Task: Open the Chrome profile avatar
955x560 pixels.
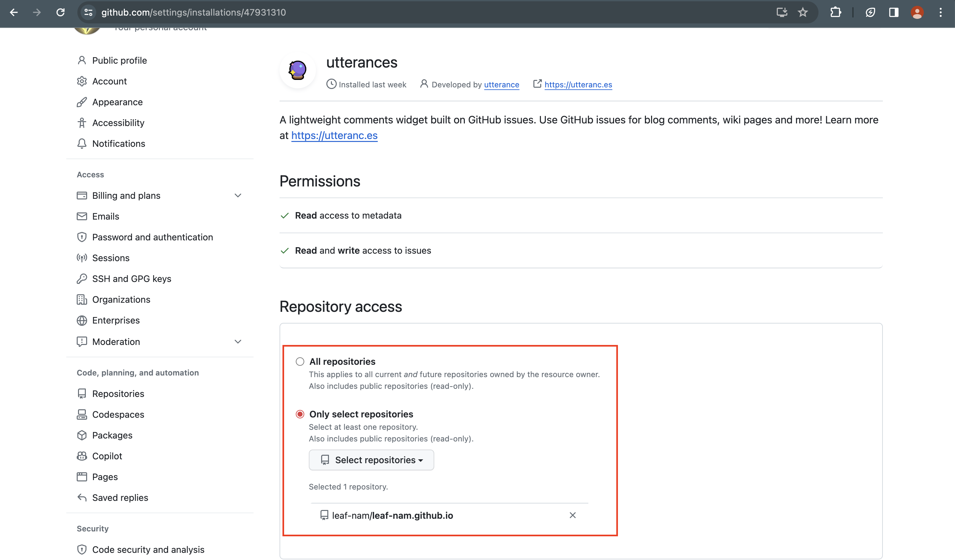Action: (917, 12)
